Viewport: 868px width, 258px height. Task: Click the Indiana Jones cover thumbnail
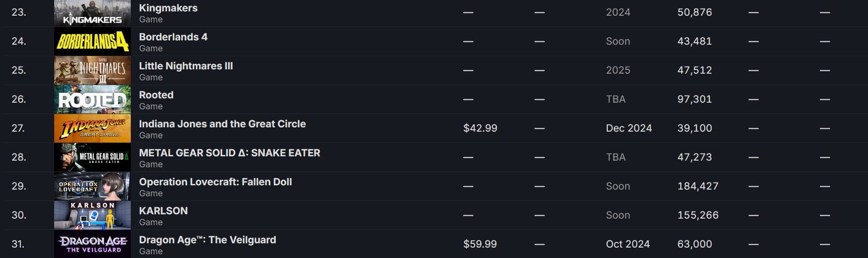click(92, 128)
